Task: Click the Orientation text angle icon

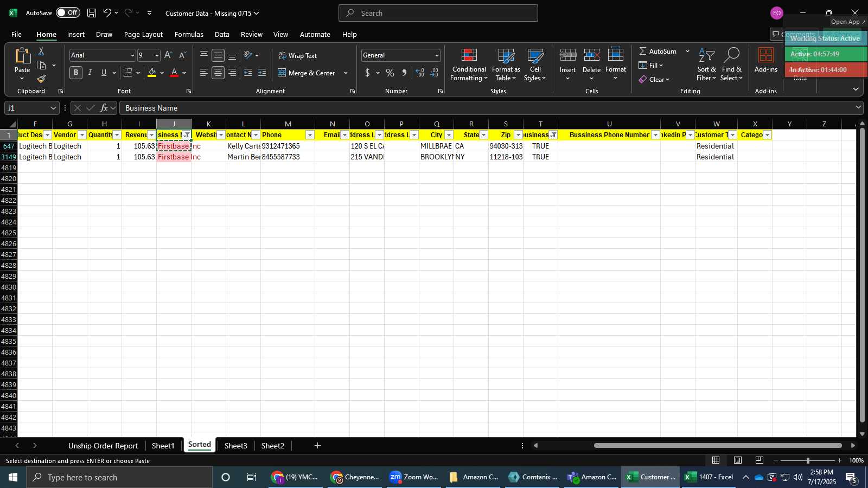Action: [x=248, y=55]
